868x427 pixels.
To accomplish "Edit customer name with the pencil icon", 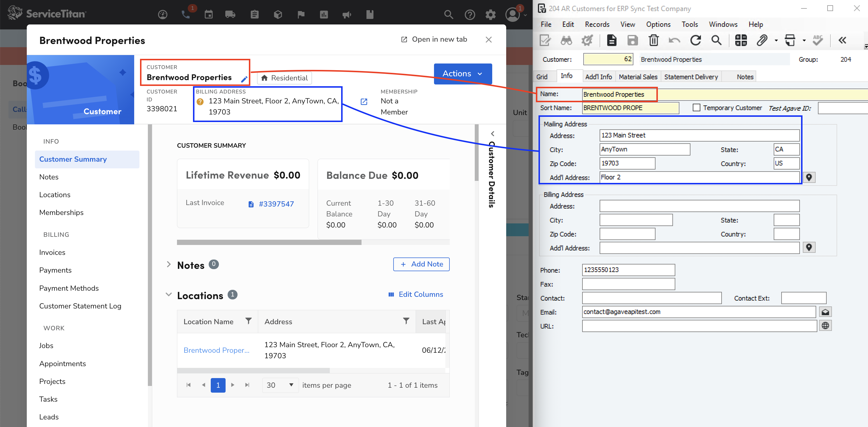I will pos(244,79).
